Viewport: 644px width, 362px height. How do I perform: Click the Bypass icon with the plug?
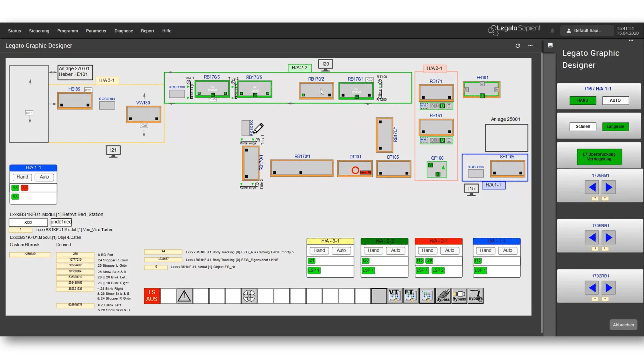[443, 296]
